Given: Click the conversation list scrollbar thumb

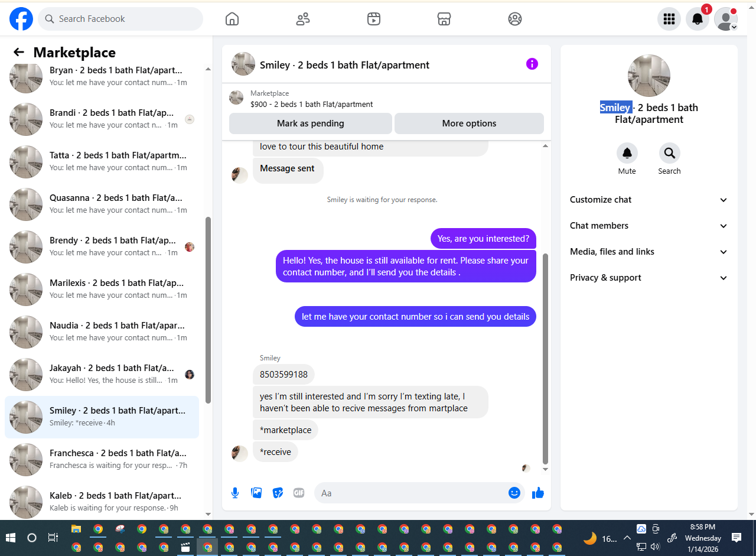Looking at the screenshot, I should click(x=208, y=310).
